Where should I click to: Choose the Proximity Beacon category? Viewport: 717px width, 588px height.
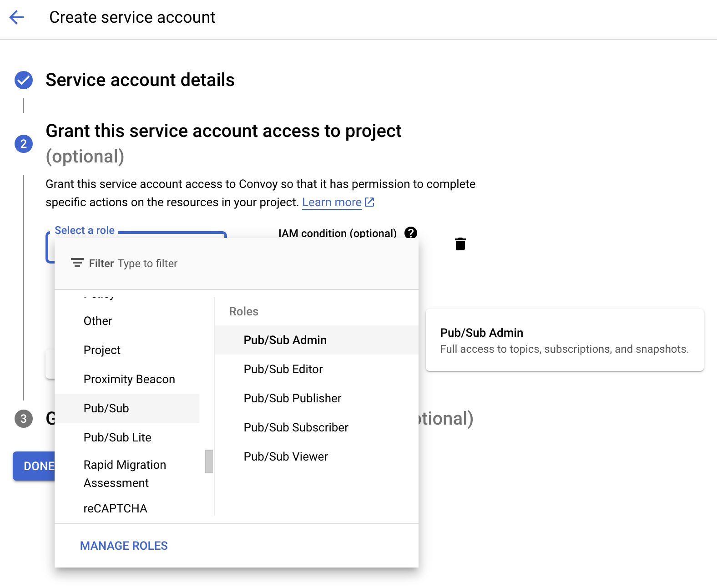tap(129, 379)
